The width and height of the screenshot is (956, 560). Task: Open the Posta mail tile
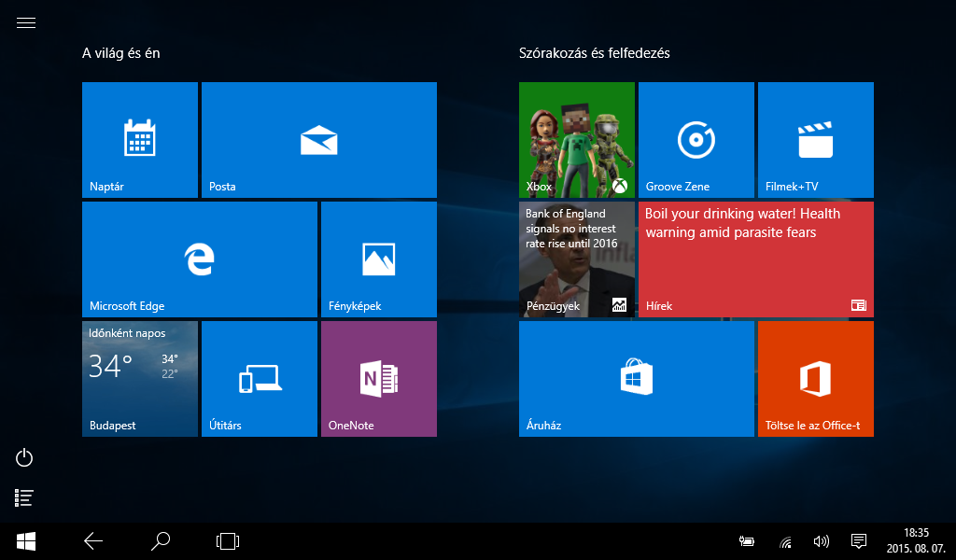pyautogui.click(x=319, y=140)
